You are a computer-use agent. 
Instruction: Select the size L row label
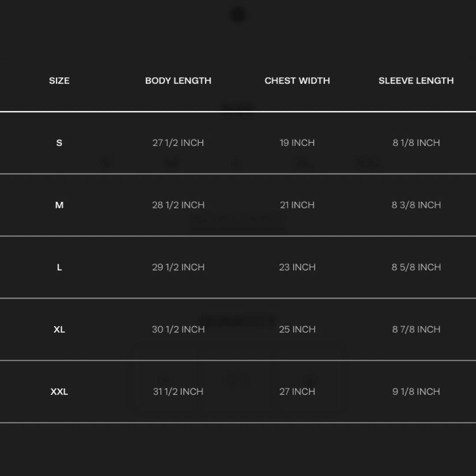[59, 267]
